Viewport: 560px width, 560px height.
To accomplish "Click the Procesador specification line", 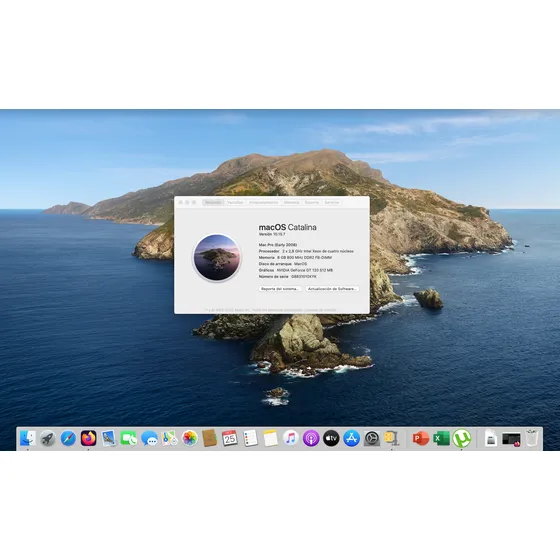I will (x=306, y=251).
